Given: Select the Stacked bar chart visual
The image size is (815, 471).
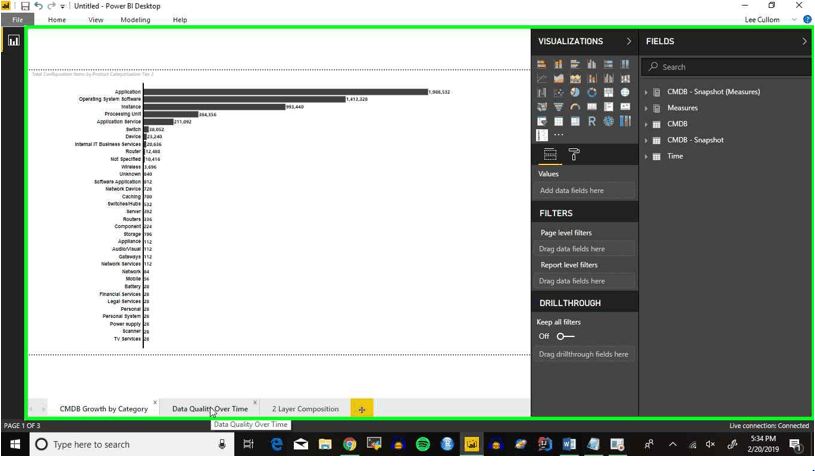Looking at the screenshot, I should pyautogui.click(x=542, y=64).
